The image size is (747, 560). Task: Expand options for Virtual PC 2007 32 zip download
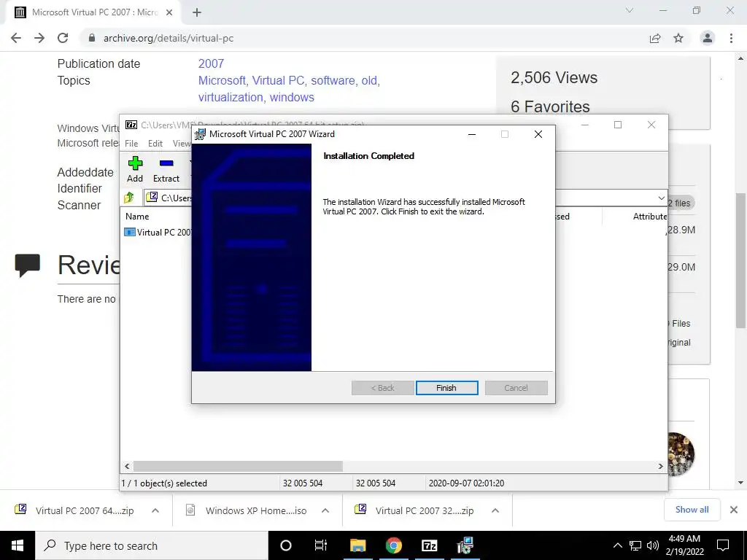[x=495, y=510]
